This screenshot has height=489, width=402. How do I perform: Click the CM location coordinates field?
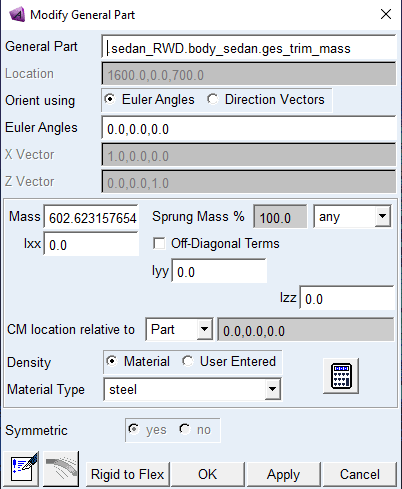tap(306, 331)
